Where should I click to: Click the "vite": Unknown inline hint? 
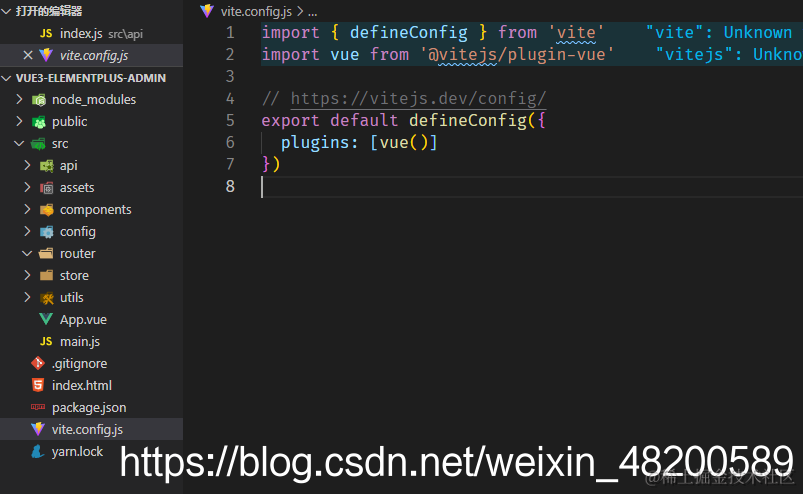coord(719,33)
